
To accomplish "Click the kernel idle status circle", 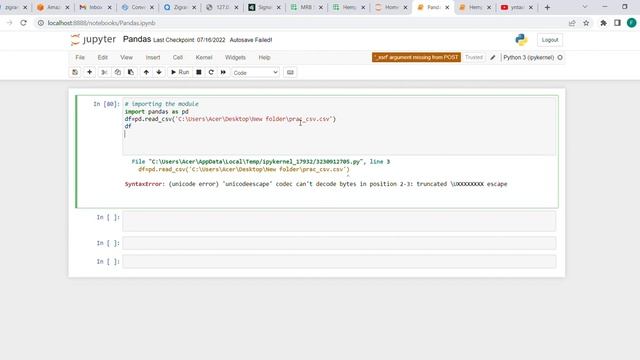I will [x=560, y=58].
